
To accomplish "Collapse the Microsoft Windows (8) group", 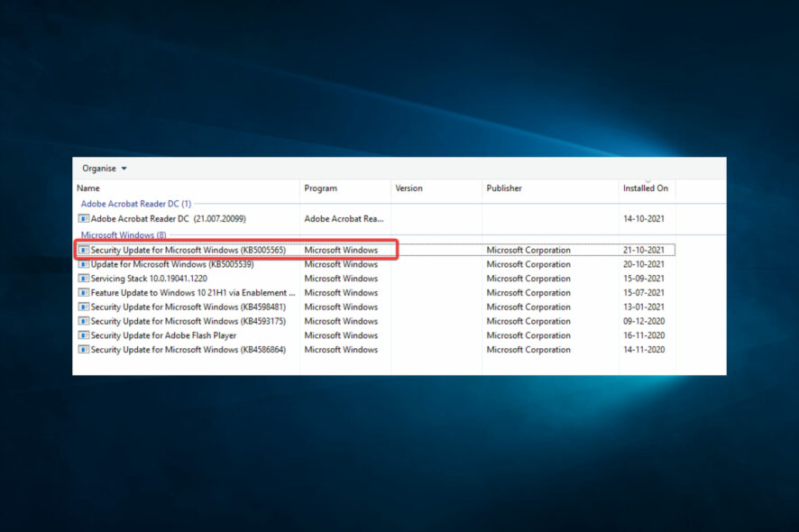I will [124, 235].
